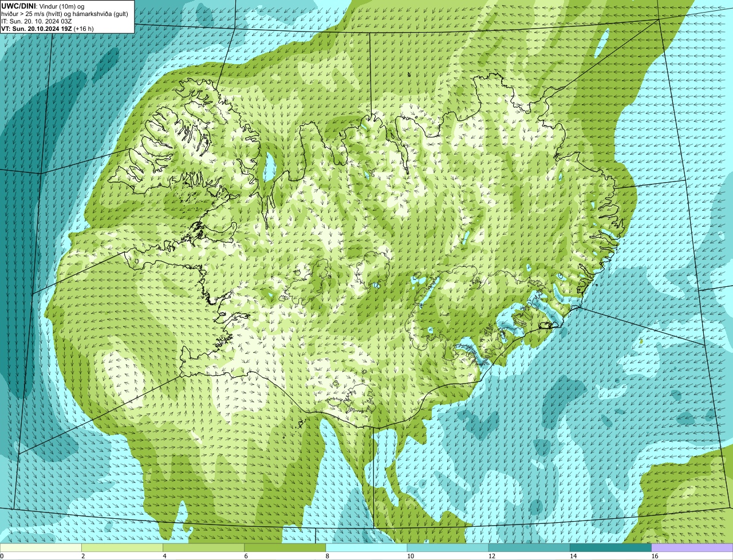The width and height of the screenshot is (733, 560).
Task: Click the 2–4 m/s light green legend segment
Action: 122,547
